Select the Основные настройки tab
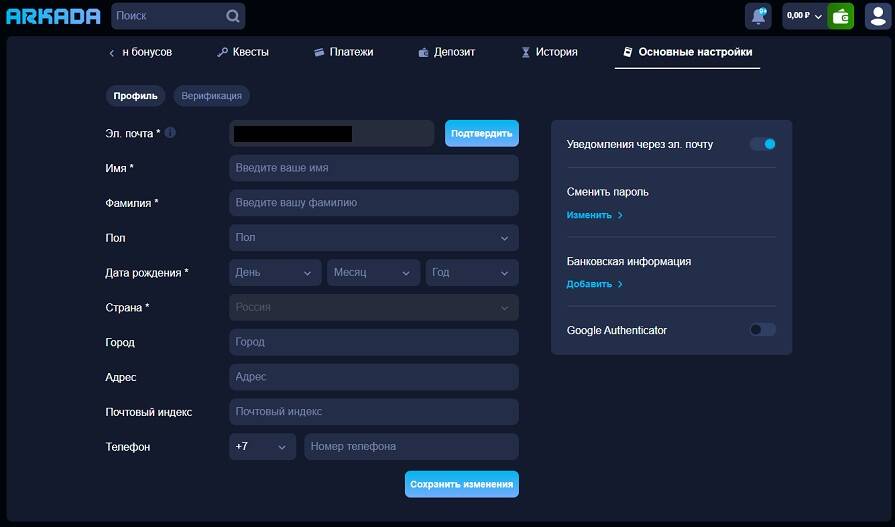The height and width of the screenshot is (527, 895). tap(687, 52)
